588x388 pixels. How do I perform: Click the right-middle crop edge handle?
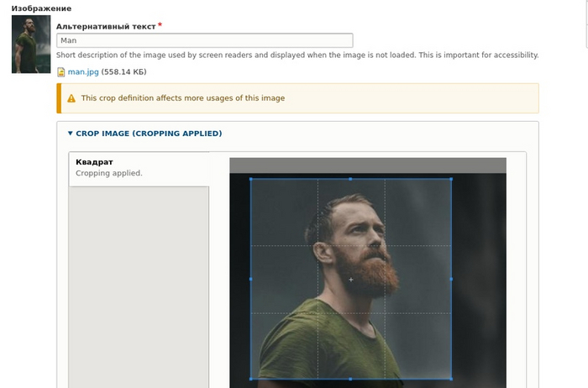[x=451, y=279]
